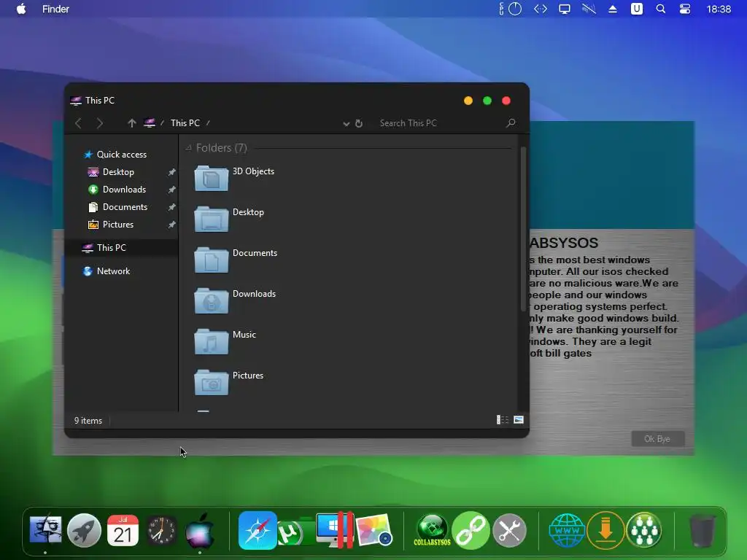Click the This PC window title icon

pyautogui.click(x=76, y=101)
